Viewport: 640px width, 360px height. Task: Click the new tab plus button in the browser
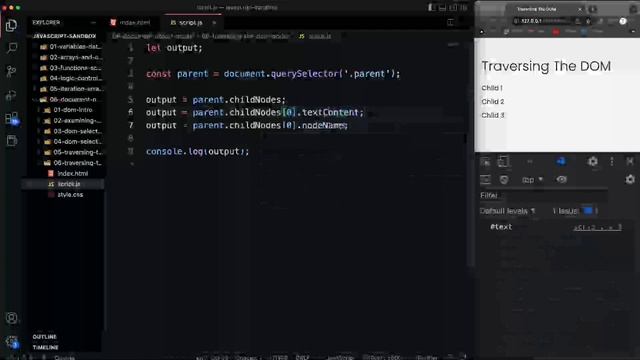tap(593, 9)
